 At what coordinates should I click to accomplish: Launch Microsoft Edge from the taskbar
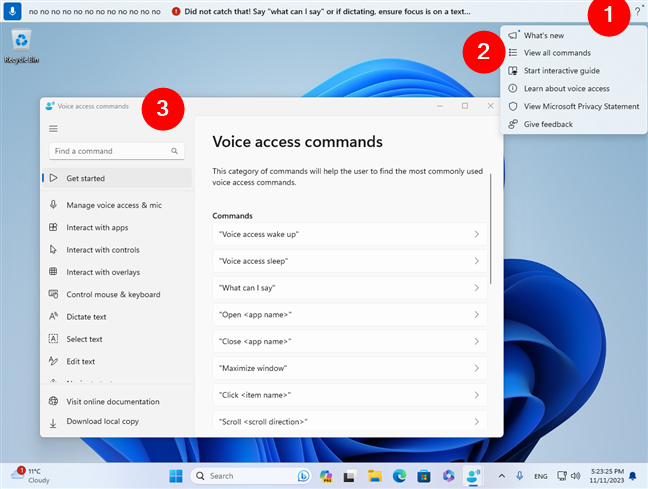coord(399,476)
